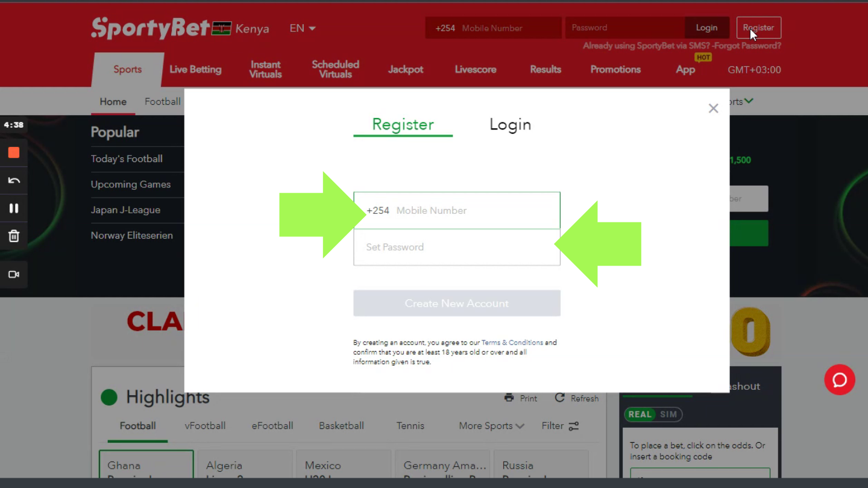Expand the More Sports dropdown

(491, 426)
